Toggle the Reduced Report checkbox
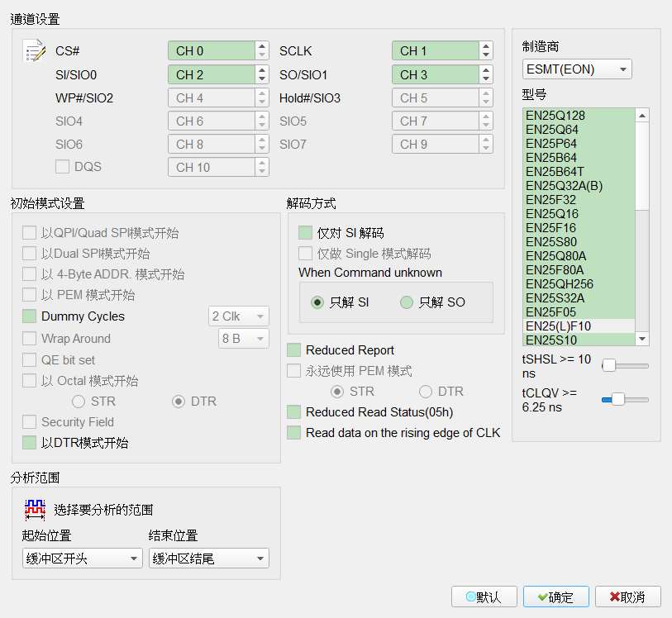The height and width of the screenshot is (618, 672). [293, 350]
